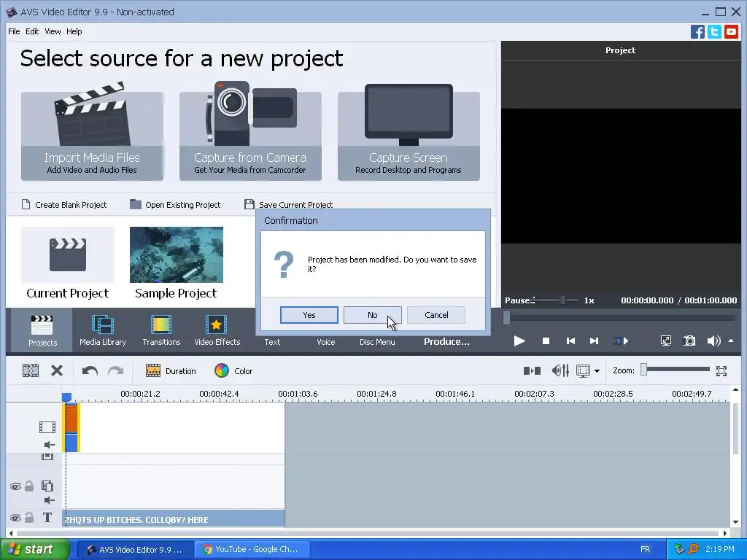Click the undo arrow

click(90, 370)
